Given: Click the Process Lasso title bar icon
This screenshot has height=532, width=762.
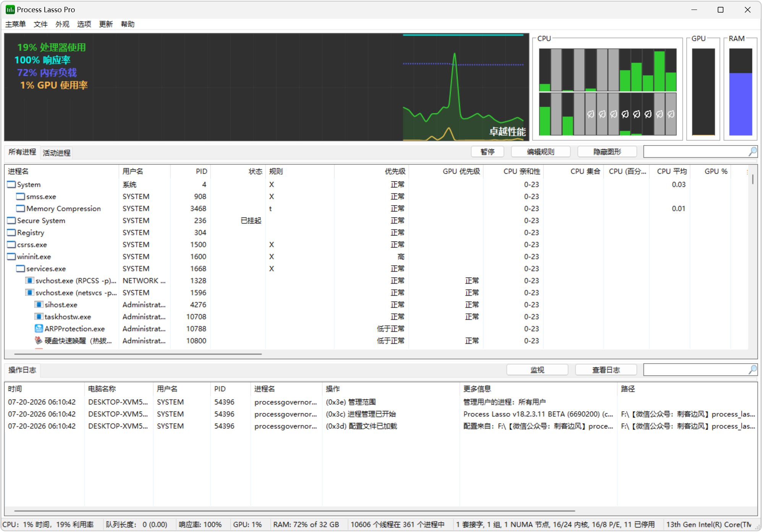Looking at the screenshot, I should coord(10,10).
